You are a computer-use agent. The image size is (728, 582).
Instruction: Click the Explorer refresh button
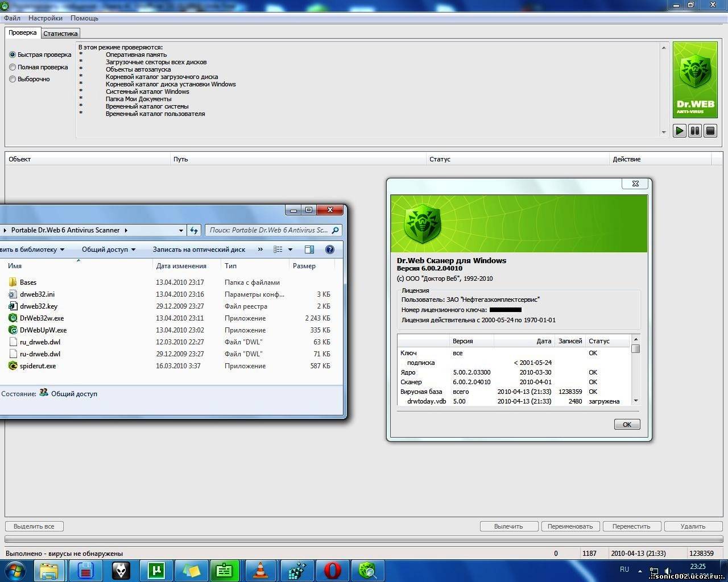pyautogui.click(x=194, y=230)
